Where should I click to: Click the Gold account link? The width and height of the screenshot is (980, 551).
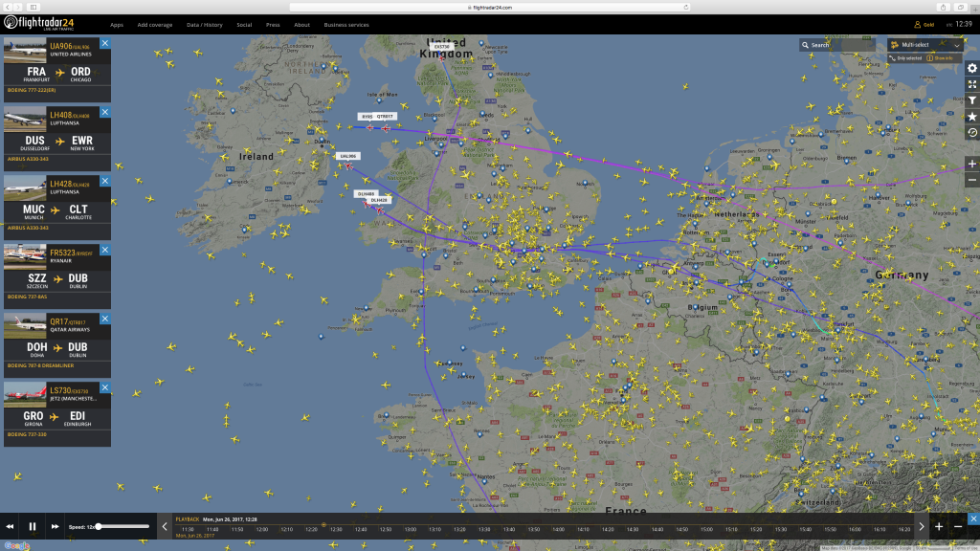point(928,25)
